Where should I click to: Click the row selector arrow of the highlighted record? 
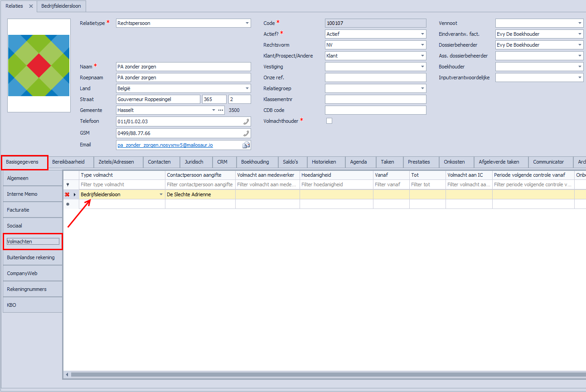pos(75,194)
